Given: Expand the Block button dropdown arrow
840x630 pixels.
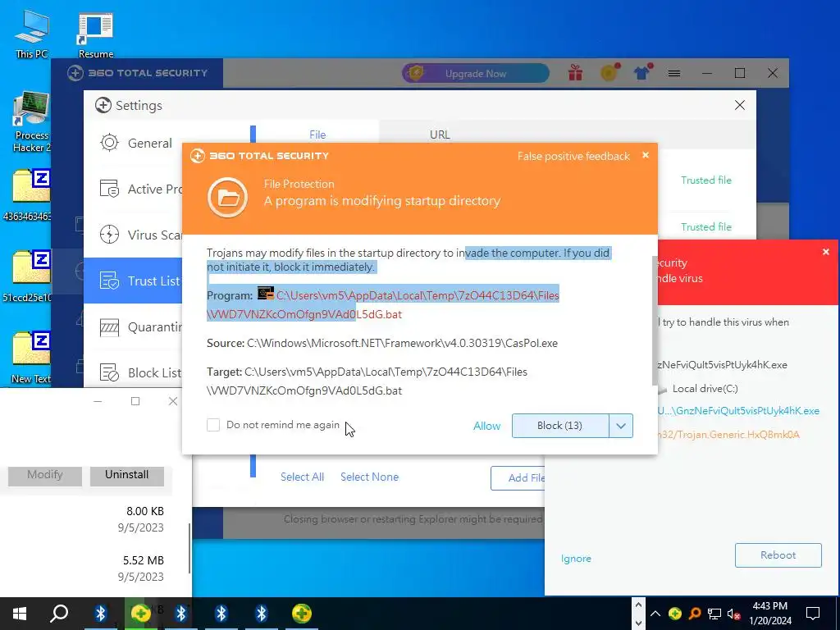Looking at the screenshot, I should click(x=621, y=426).
